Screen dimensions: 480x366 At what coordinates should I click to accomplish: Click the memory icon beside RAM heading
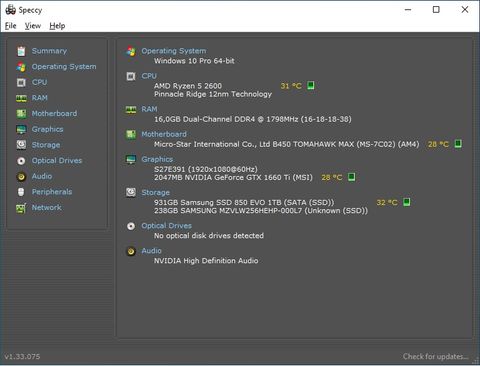131,110
